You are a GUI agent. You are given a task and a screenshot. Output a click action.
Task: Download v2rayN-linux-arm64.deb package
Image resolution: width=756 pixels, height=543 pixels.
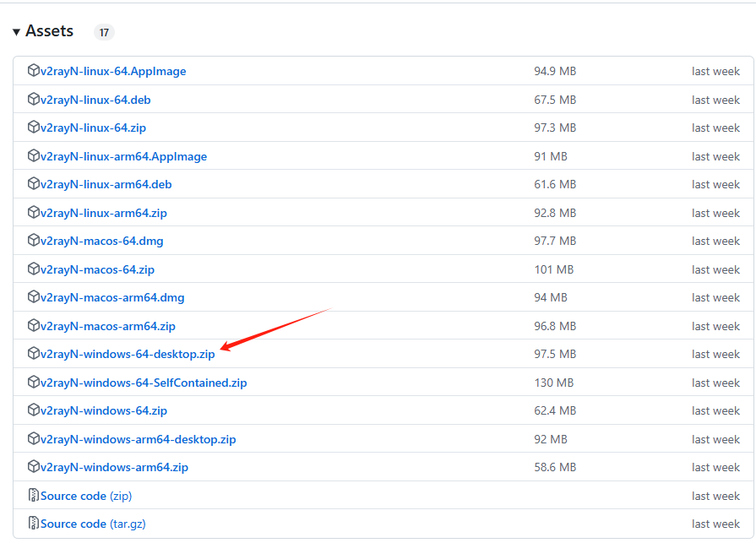(106, 185)
